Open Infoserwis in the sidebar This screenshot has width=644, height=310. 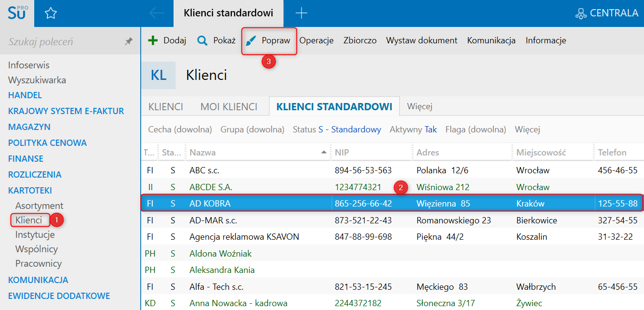point(29,65)
